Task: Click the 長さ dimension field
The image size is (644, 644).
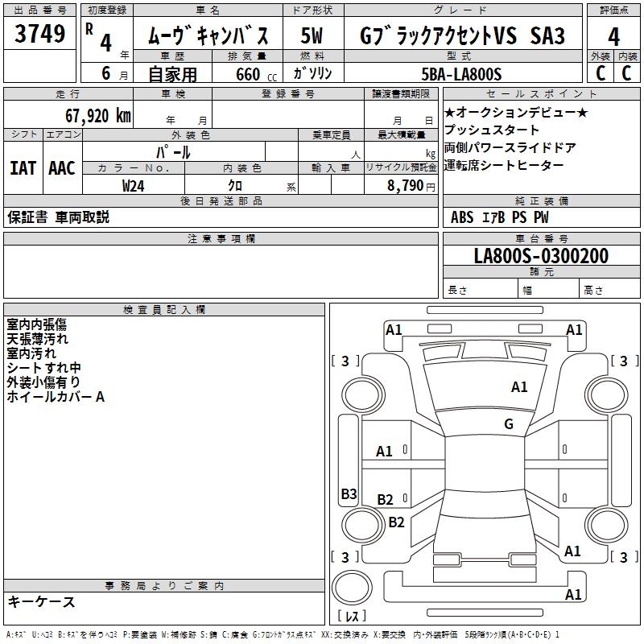Action: coord(480,290)
